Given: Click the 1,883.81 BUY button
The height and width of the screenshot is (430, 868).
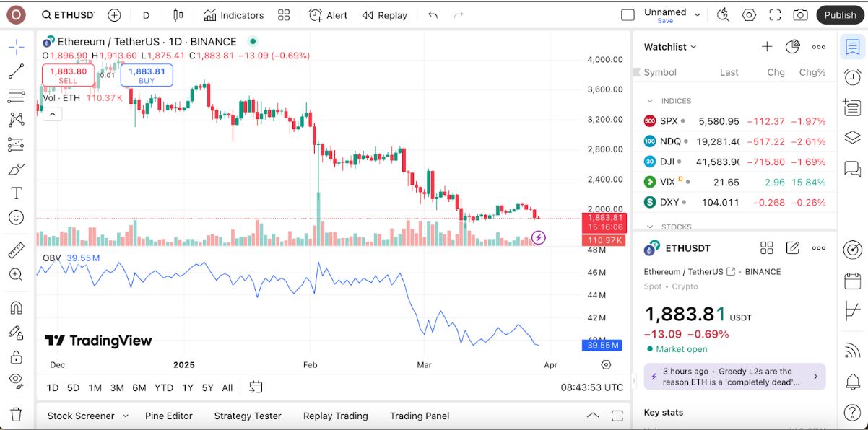Looking at the screenshot, I should pyautogui.click(x=147, y=75).
